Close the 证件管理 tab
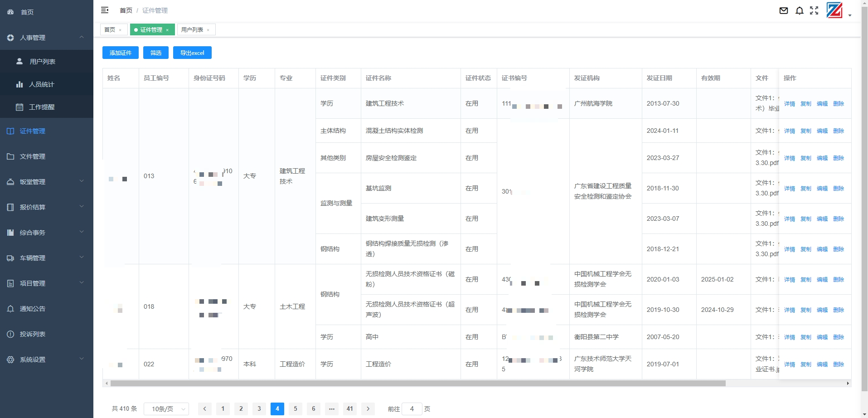Screen dimensions: 868x418 (167, 30)
